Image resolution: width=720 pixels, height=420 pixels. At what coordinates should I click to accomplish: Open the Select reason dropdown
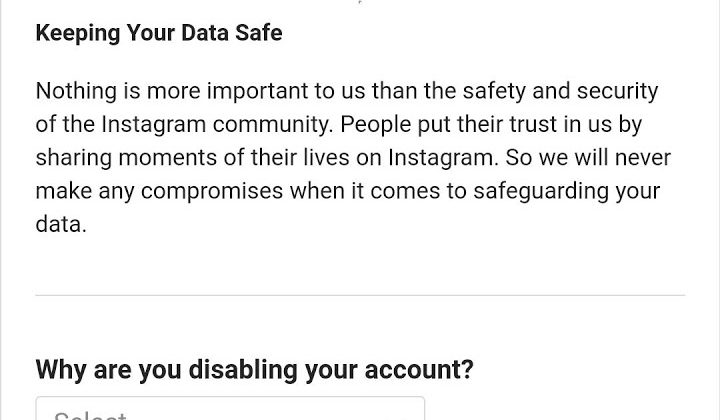[230, 409]
